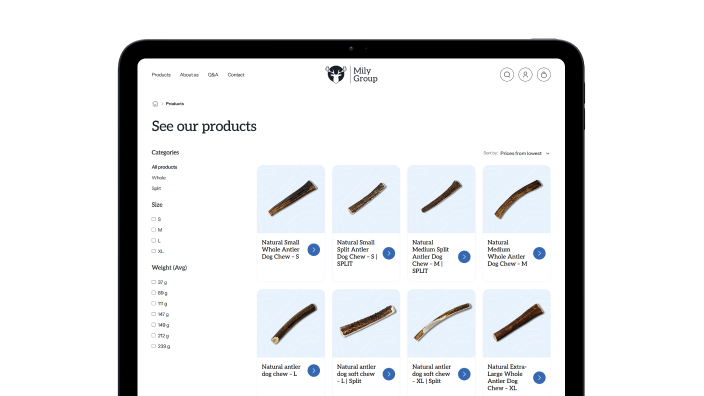Enable the 239 g weight filter
Viewport: 704px width, 396px height.
coord(154,346)
